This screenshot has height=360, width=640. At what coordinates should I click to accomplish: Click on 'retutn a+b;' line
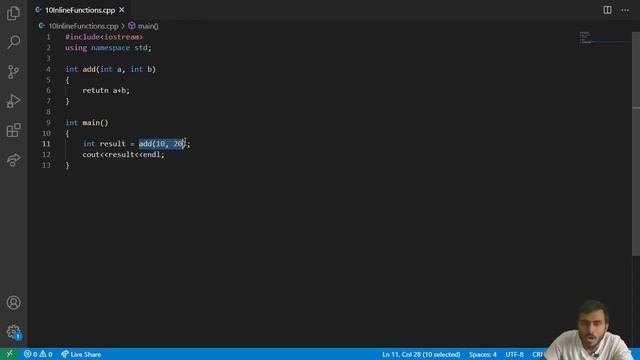[x=106, y=91]
